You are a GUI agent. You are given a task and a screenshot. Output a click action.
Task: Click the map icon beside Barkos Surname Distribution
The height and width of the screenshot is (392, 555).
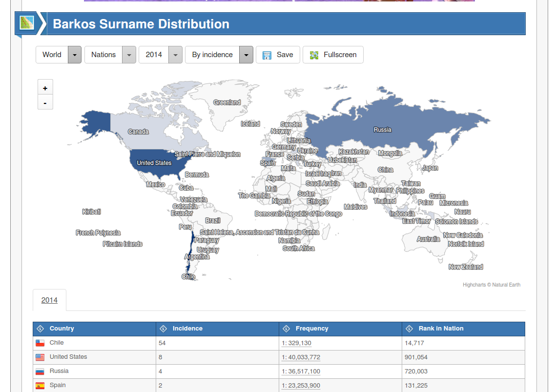coord(27,23)
